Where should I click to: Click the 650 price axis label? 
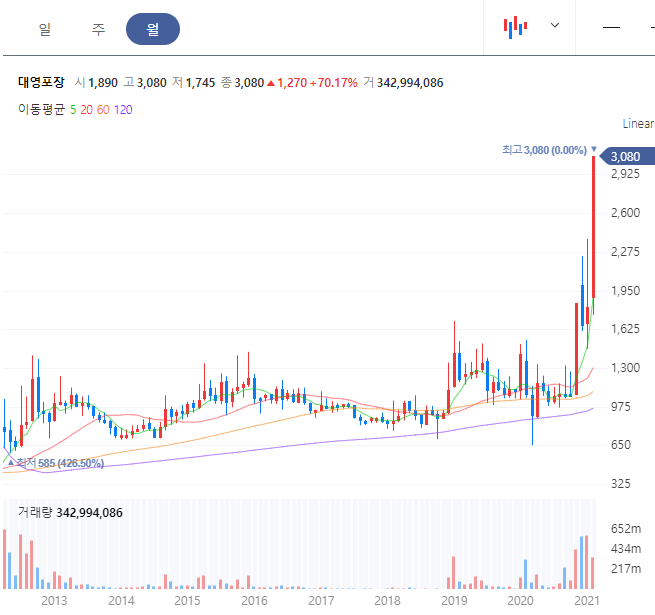coord(621,445)
